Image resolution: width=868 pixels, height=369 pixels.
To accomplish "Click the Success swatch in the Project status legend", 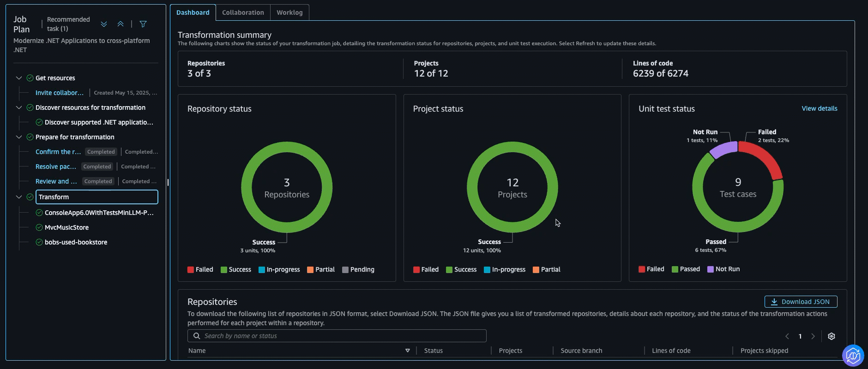I will pos(449,270).
